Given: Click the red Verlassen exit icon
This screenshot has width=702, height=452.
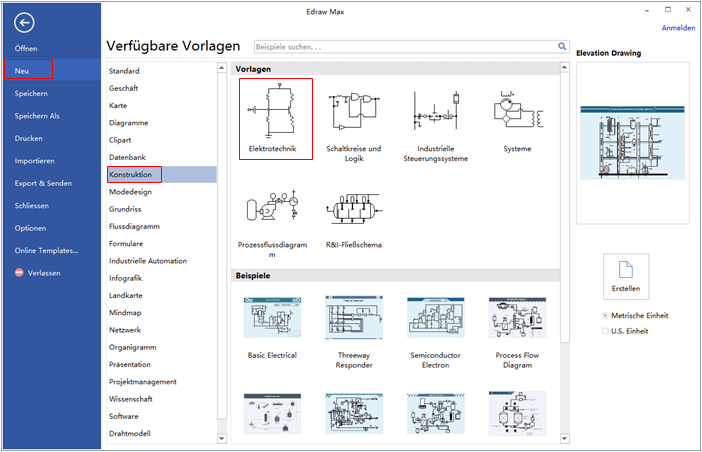Looking at the screenshot, I should (19, 272).
